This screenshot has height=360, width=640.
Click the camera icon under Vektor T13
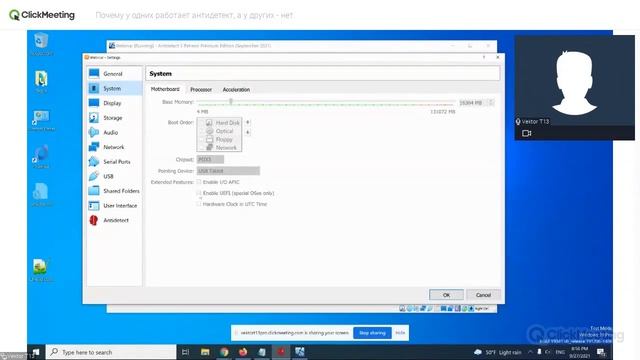tap(527, 133)
